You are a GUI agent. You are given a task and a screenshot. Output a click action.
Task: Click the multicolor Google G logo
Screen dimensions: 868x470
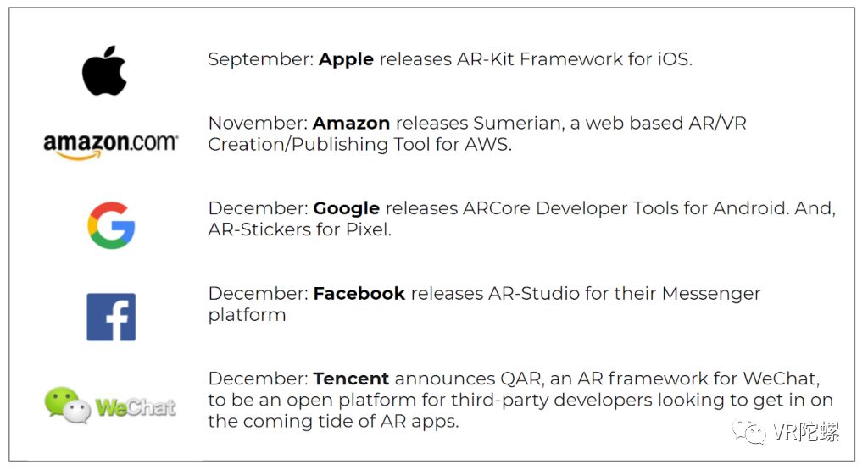coord(111,225)
